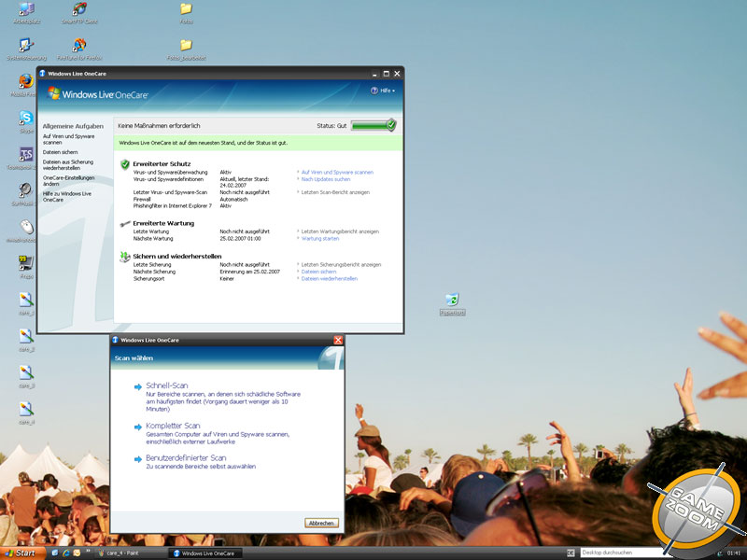Start the Kompletter Scan option

173,426
